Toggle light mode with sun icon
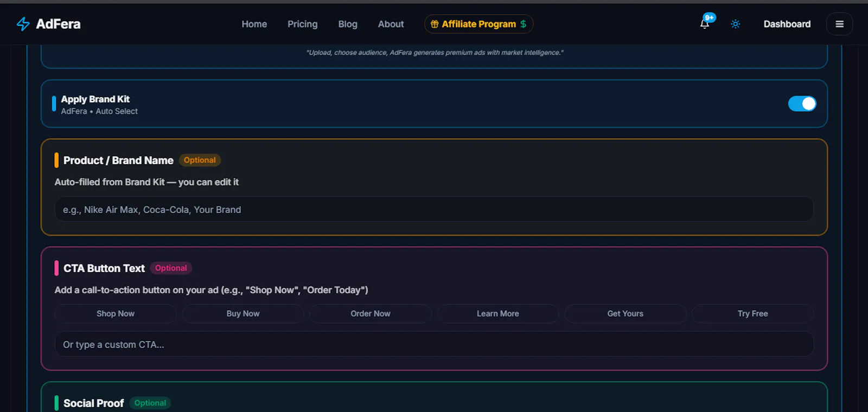868x412 pixels. pos(736,24)
